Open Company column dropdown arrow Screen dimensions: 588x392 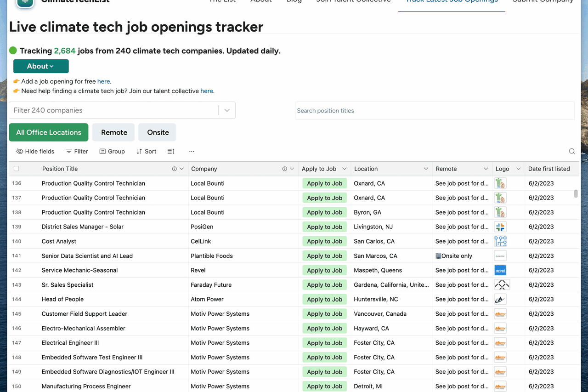tap(292, 169)
